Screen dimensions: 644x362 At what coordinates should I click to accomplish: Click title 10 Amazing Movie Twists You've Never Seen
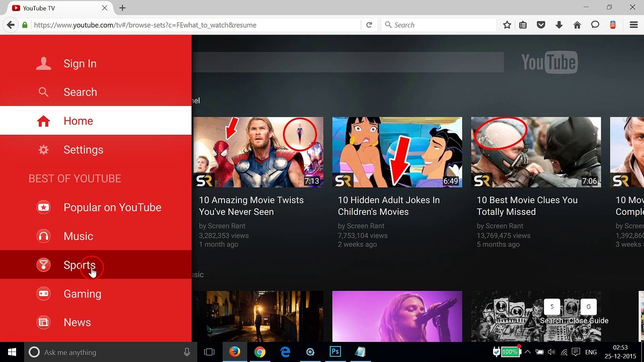tap(251, 206)
